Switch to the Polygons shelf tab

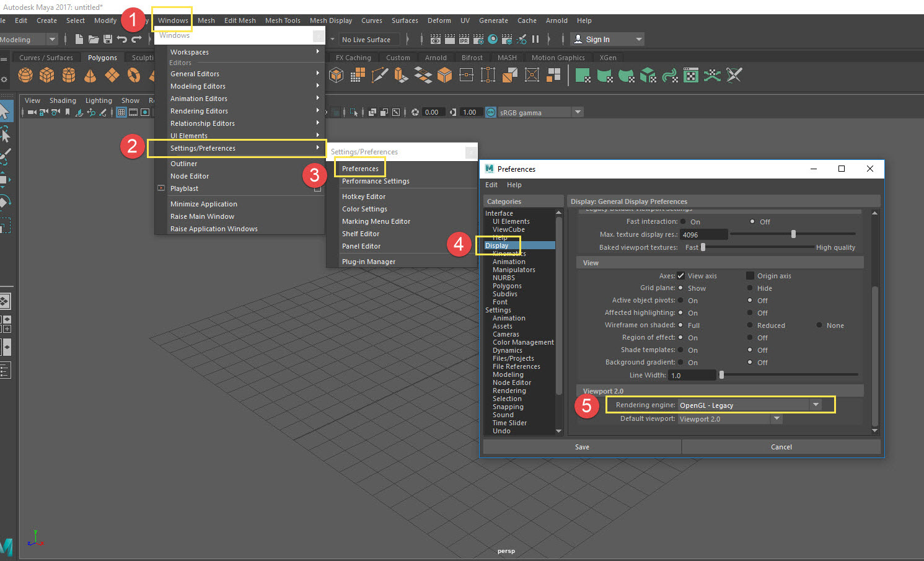pyautogui.click(x=102, y=57)
